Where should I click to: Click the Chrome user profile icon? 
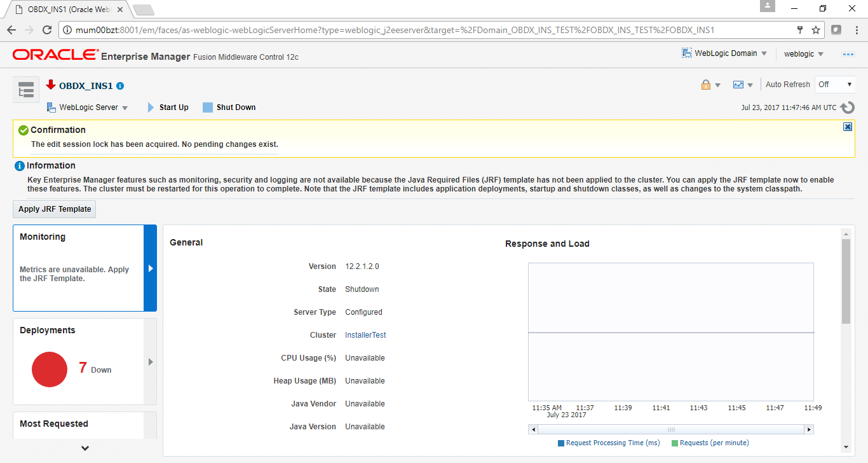coord(768,6)
